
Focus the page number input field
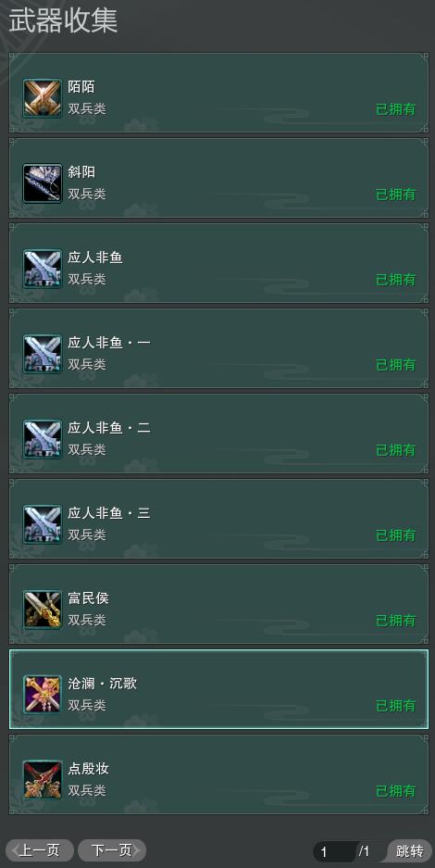[x=335, y=851]
